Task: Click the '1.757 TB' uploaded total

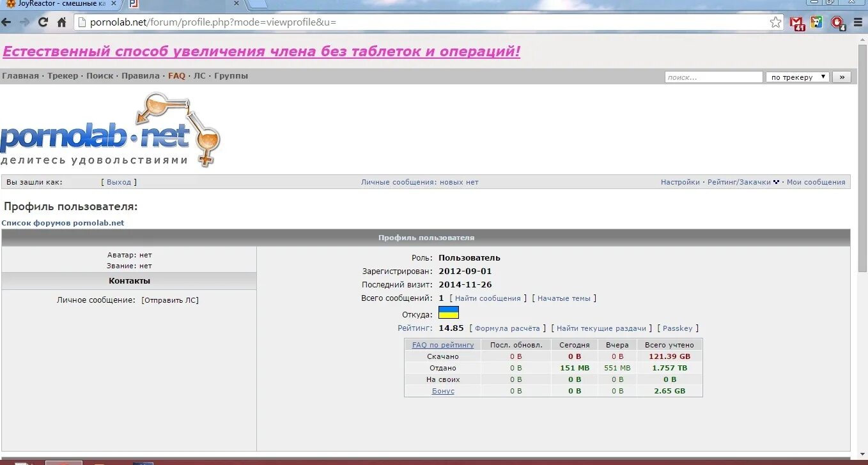Action: [x=669, y=368]
